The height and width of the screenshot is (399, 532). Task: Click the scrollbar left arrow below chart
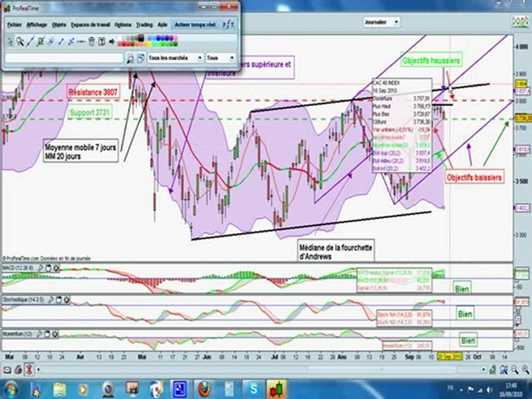click(38, 369)
